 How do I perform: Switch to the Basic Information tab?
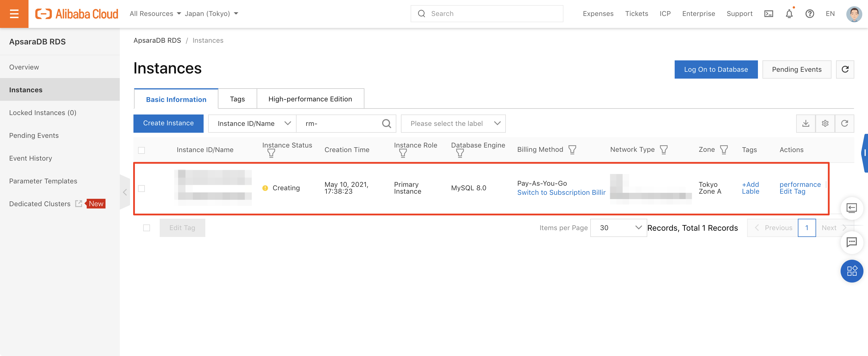tap(176, 99)
